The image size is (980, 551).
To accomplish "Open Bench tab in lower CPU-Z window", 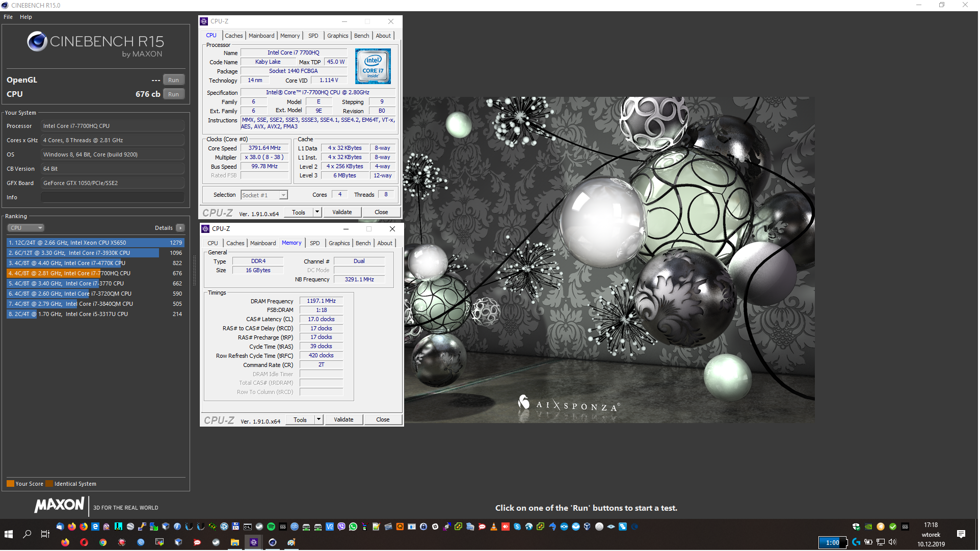I will point(363,244).
